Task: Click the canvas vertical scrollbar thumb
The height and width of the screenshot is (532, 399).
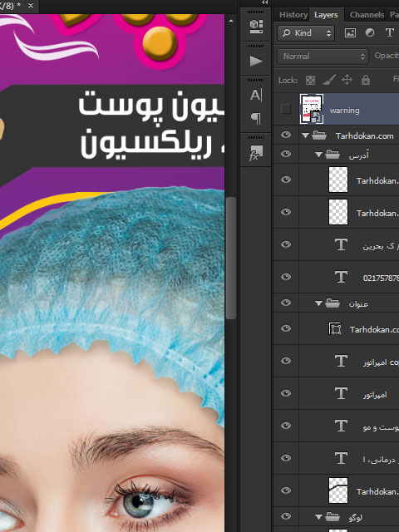Action: coord(231,258)
